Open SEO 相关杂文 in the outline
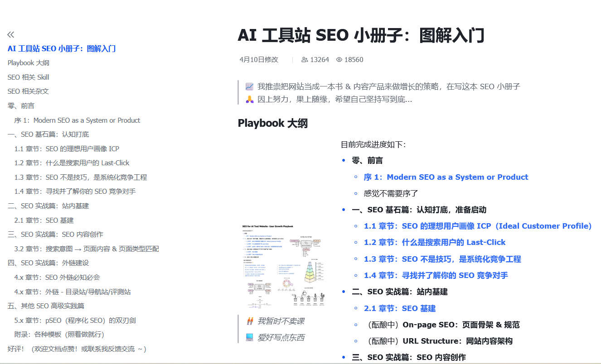Image resolution: width=601 pixels, height=364 pixels. click(x=28, y=91)
